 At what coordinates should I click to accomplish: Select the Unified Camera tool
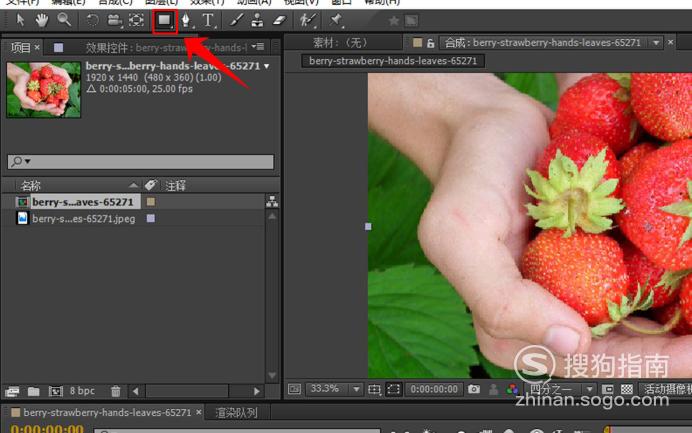[x=115, y=20]
